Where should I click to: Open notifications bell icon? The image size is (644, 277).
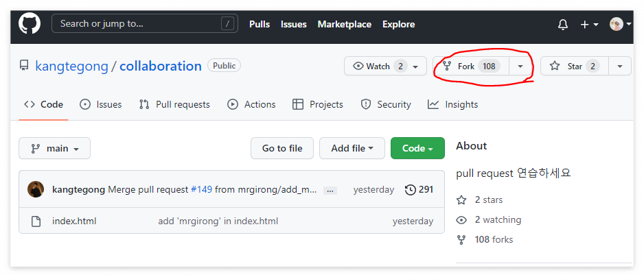(563, 24)
